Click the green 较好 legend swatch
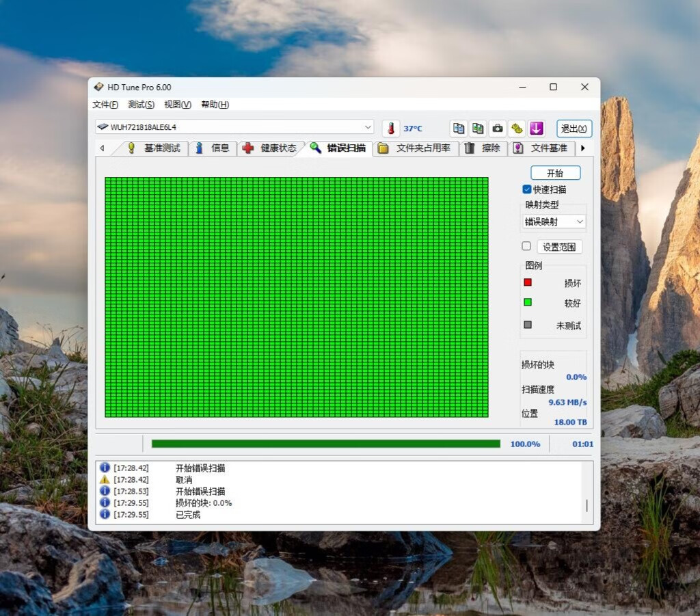The width and height of the screenshot is (700, 616). [528, 302]
